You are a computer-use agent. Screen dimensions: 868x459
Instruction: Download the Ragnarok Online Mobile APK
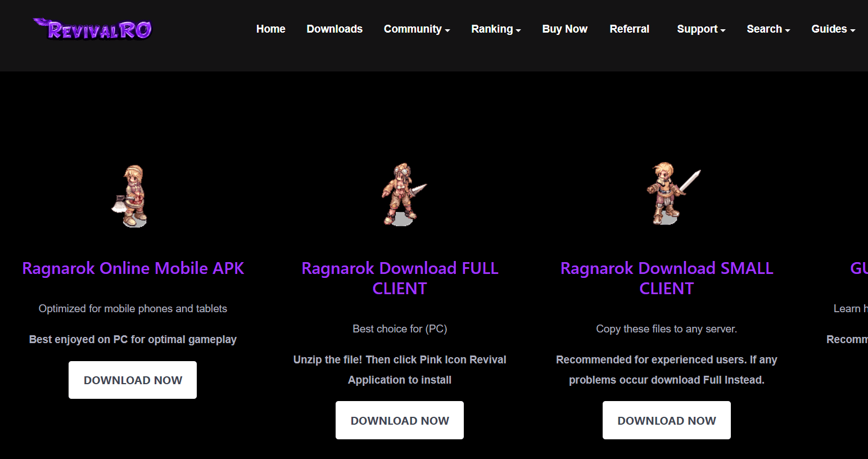tap(133, 380)
